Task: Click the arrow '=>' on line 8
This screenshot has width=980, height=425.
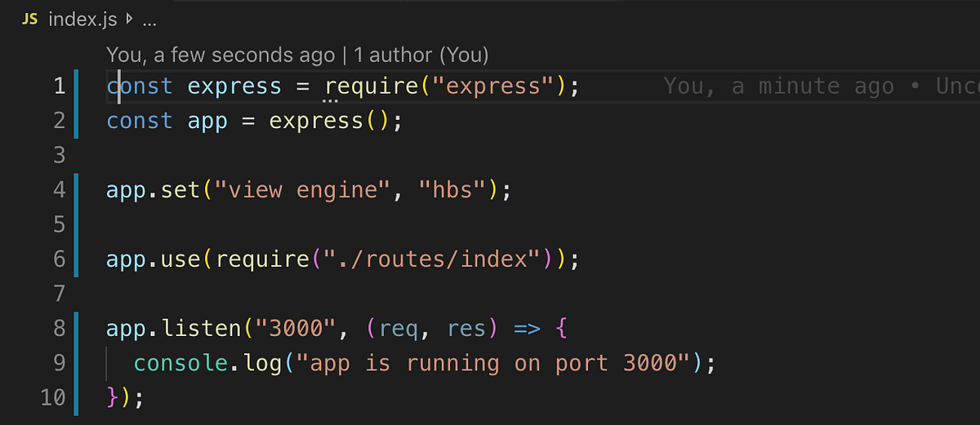Action: [527, 330]
